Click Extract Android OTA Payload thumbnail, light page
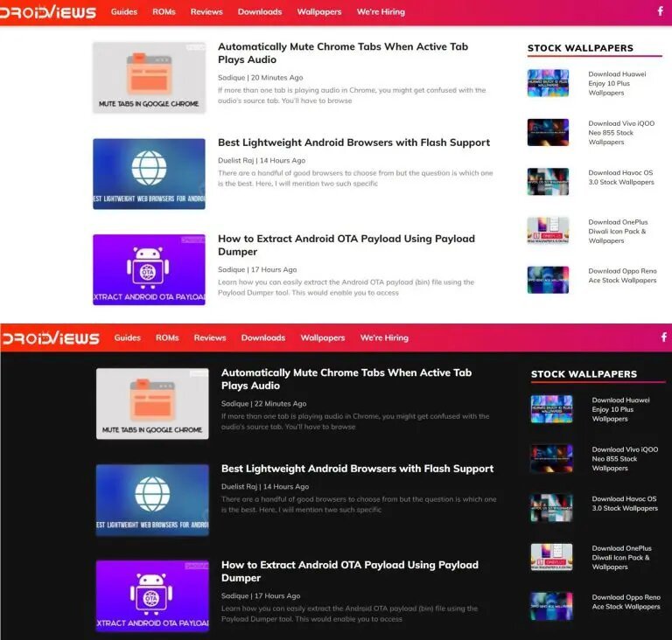This screenshot has height=640, width=672. coord(149,269)
